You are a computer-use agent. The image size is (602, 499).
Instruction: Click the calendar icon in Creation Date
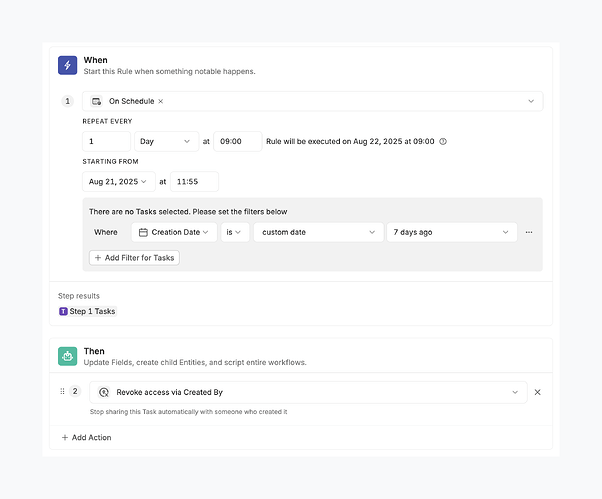pyautogui.click(x=143, y=232)
